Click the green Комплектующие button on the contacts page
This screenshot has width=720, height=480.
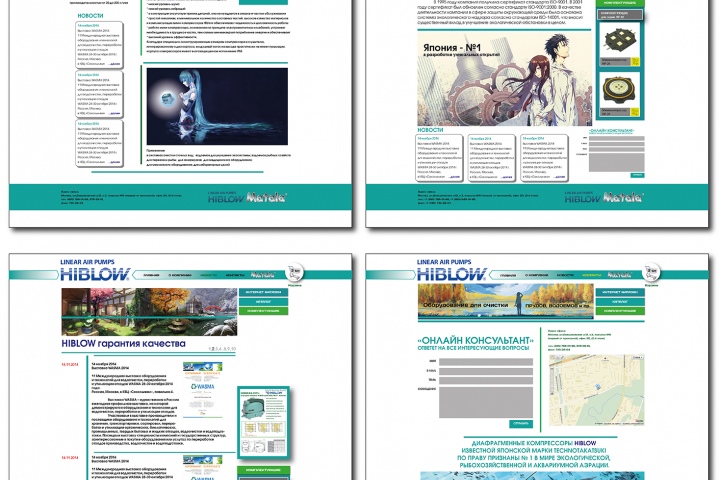tap(620, 311)
